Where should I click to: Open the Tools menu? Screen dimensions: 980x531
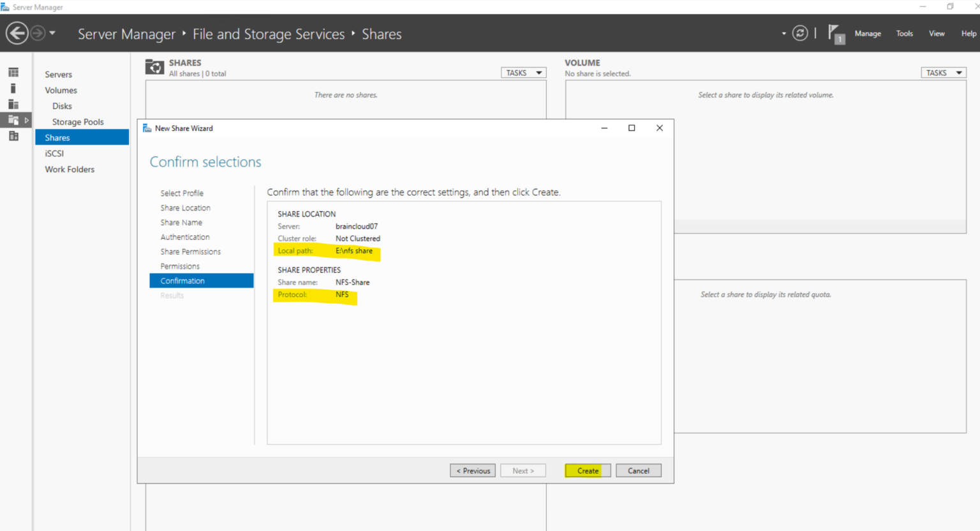click(904, 33)
